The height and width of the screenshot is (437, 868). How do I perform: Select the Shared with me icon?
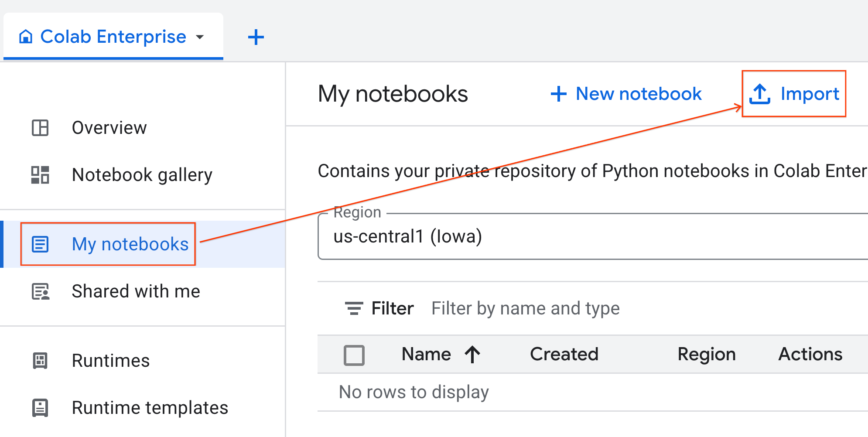click(x=40, y=291)
